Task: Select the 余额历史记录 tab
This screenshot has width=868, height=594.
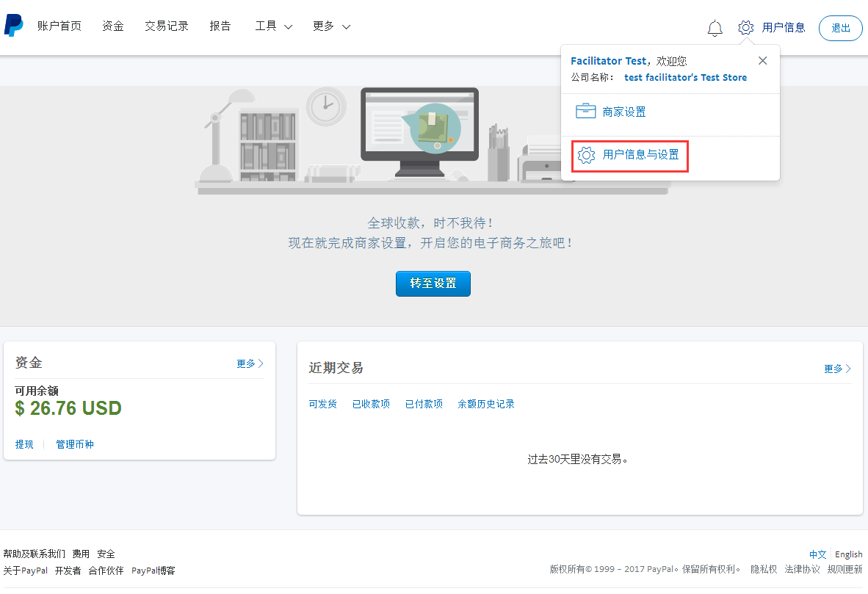Action: (x=485, y=404)
